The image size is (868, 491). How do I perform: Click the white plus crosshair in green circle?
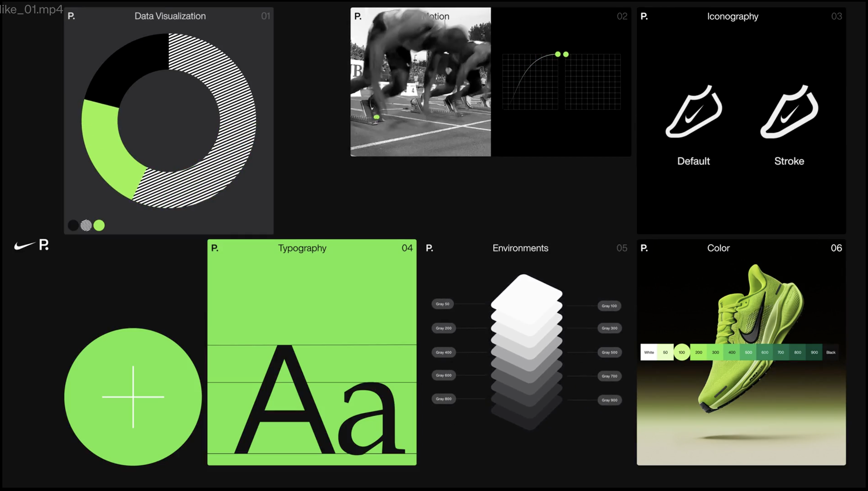pyautogui.click(x=133, y=397)
